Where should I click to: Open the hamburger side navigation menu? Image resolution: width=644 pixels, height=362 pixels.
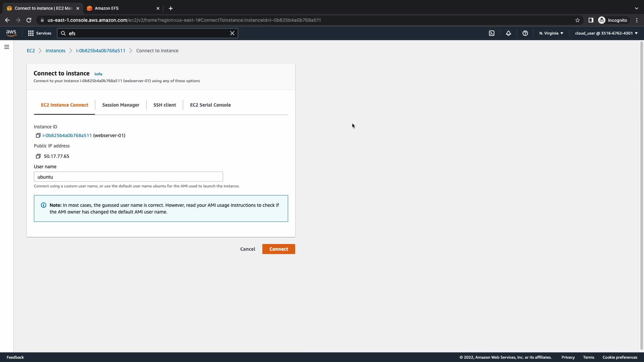coord(7,47)
